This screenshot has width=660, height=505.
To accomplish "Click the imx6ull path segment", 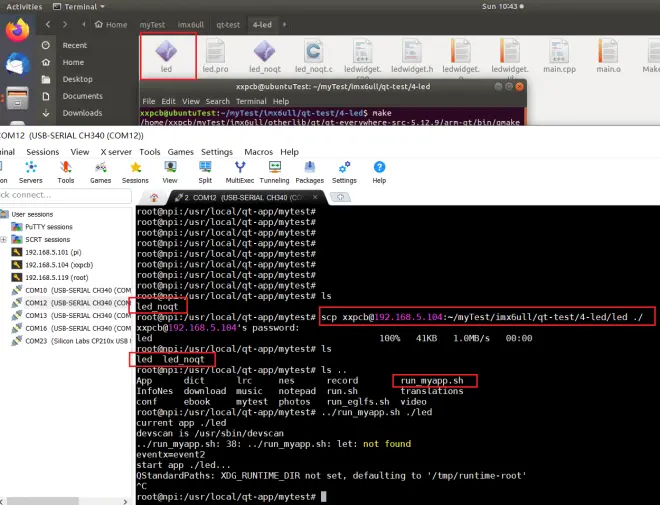I will point(191,25).
